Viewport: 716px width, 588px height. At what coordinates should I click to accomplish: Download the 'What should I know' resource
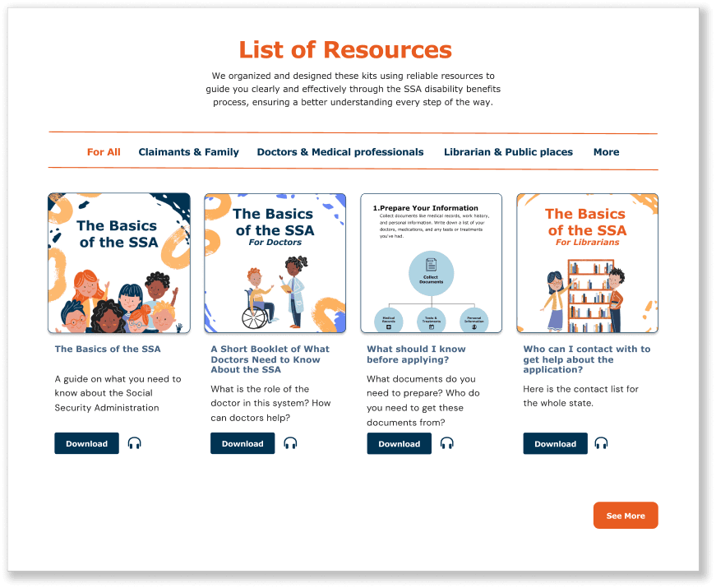[399, 443]
